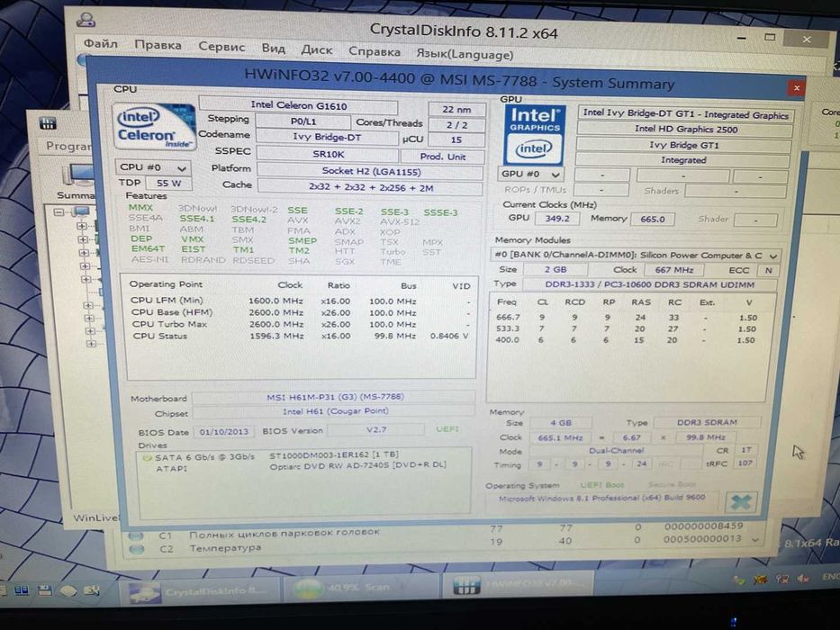This screenshot has width=840, height=630.
Task: Open the Язык(Language) menu
Action: pos(465,54)
